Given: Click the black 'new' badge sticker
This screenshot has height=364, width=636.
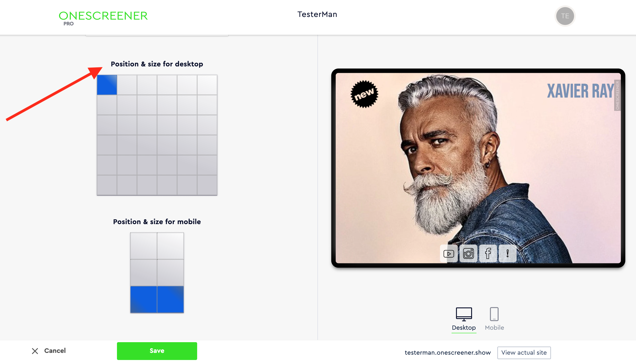Looking at the screenshot, I should [x=364, y=94].
